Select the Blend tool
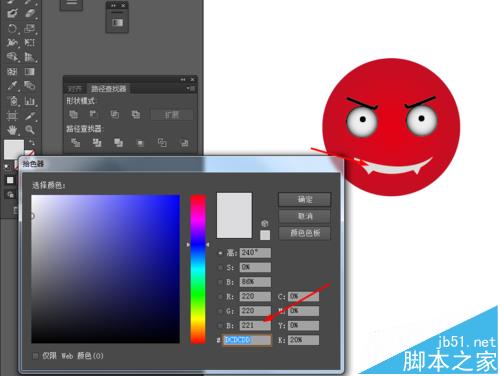Screen dimensions: 500x376 coord(30,86)
